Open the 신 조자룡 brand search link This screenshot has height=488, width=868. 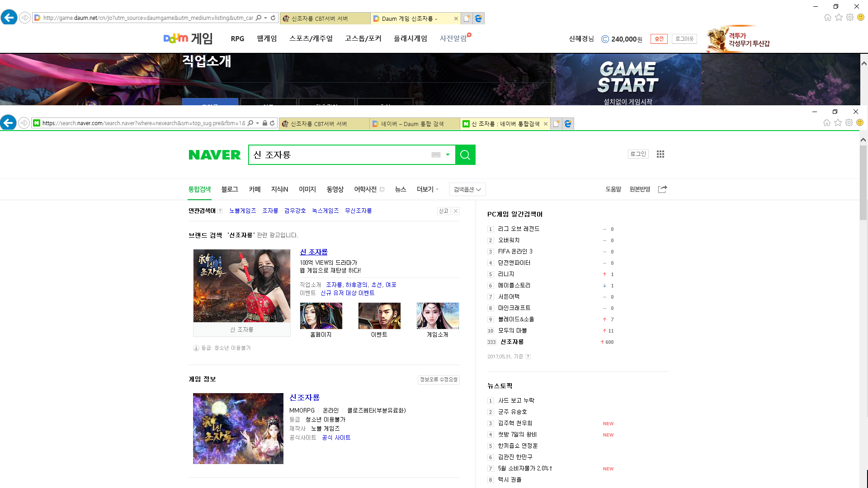click(x=314, y=252)
